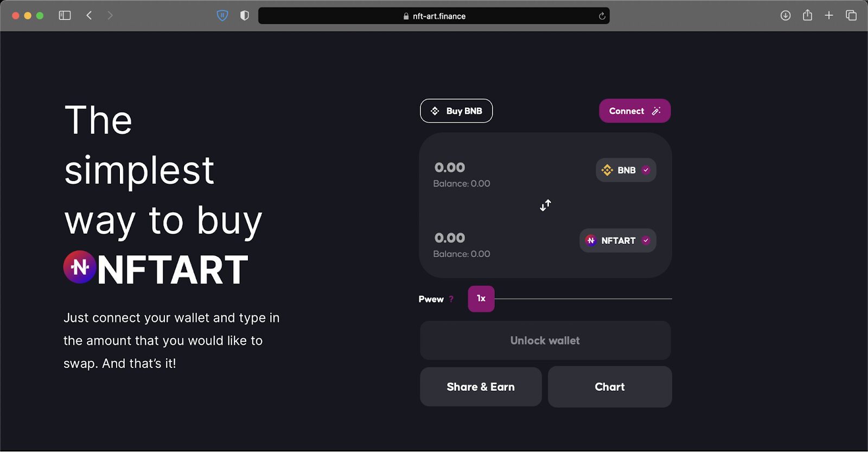Show Pwew help via question mark
The width and height of the screenshot is (868, 452).
[x=451, y=299]
